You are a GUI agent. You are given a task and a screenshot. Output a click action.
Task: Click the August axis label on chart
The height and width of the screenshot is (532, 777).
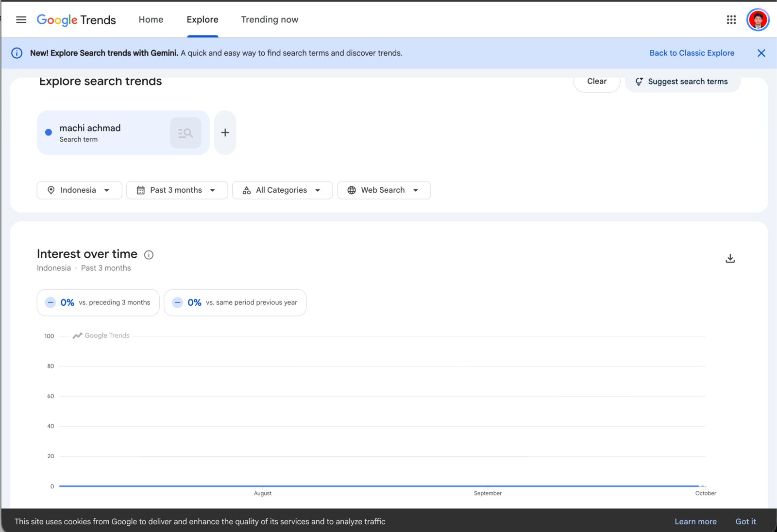263,494
